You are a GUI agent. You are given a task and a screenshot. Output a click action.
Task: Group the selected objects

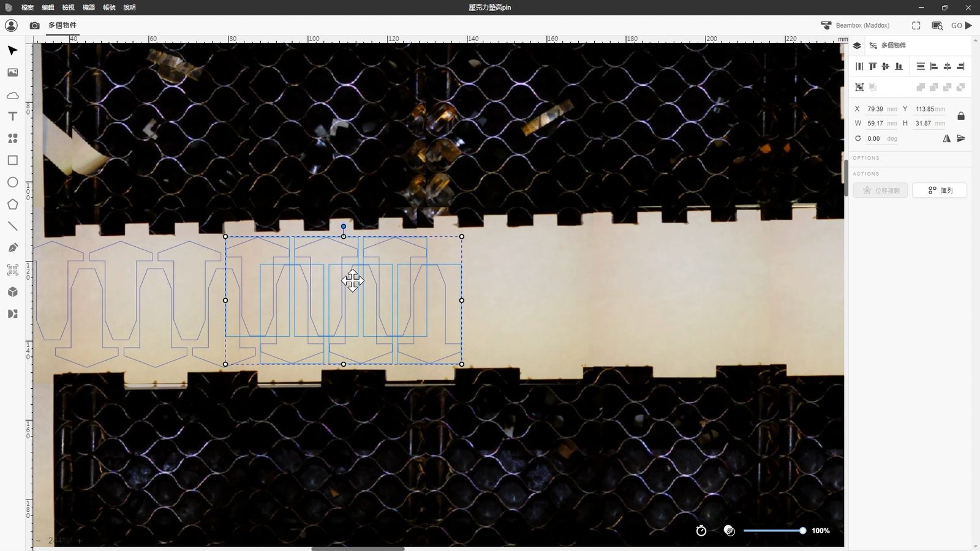pos(859,87)
